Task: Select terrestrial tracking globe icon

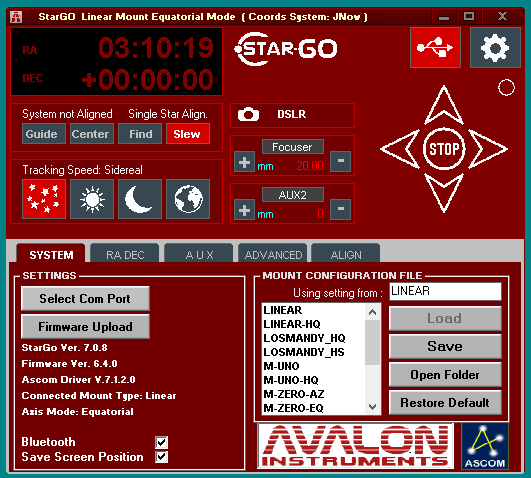Action: (188, 199)
